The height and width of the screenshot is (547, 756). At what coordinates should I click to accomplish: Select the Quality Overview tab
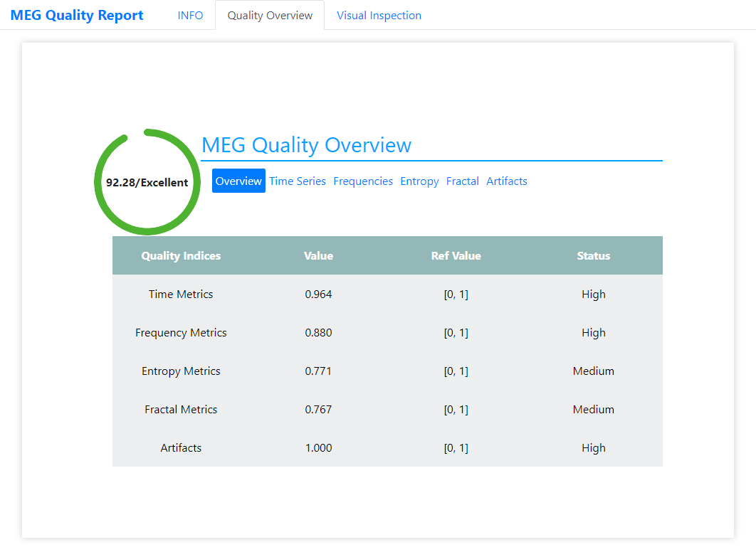tap(270, 16)
